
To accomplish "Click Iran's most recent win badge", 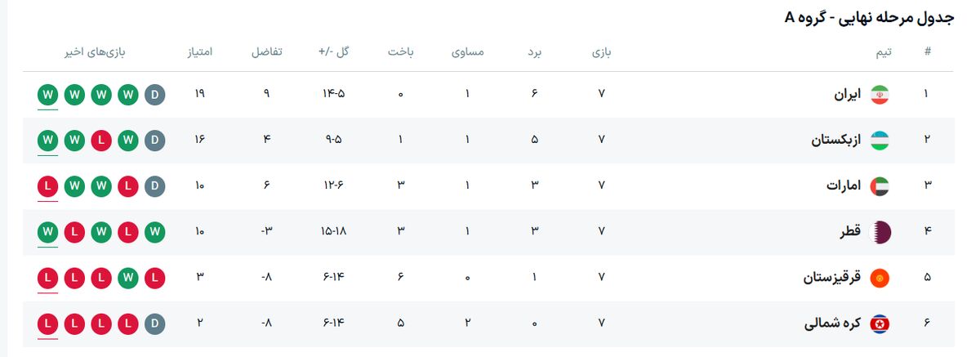I will pyautogui.click(x=47, y=94).
